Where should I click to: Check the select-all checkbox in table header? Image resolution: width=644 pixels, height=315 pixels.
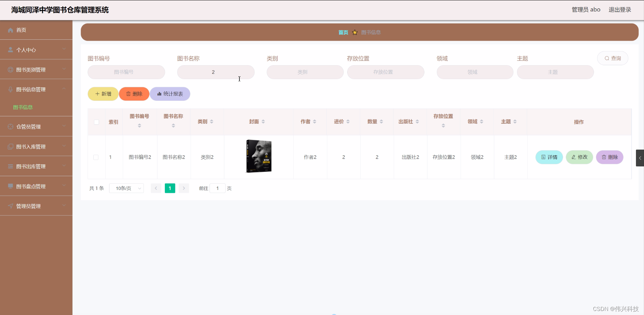(x=96, y=122)
